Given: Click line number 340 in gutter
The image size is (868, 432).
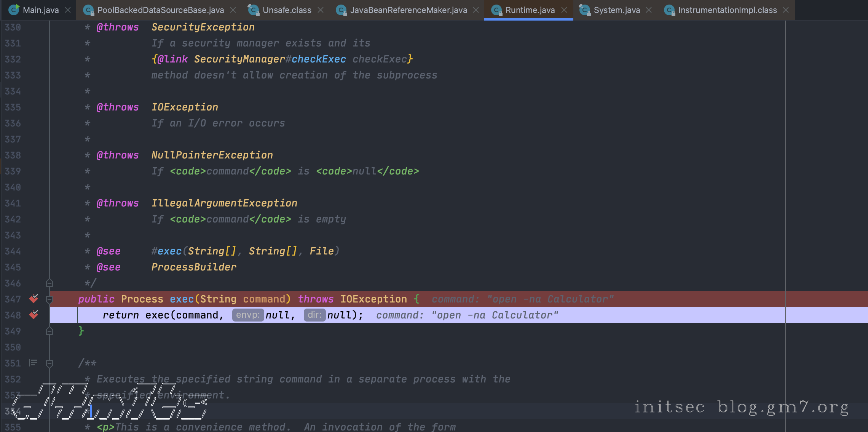Looking at the screenshot, I should point(13,187).
